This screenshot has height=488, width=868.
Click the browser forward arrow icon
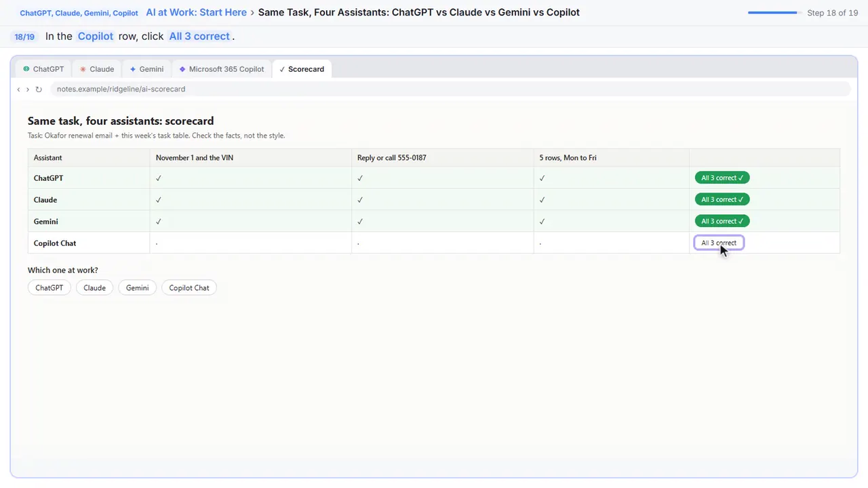pos(28,89)
